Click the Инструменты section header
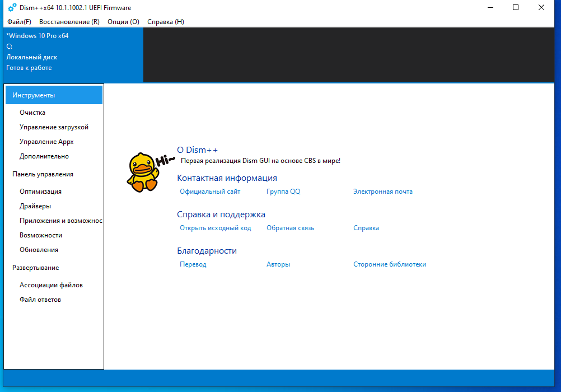Viewport: 561px width, 392px height. [54, 95]
